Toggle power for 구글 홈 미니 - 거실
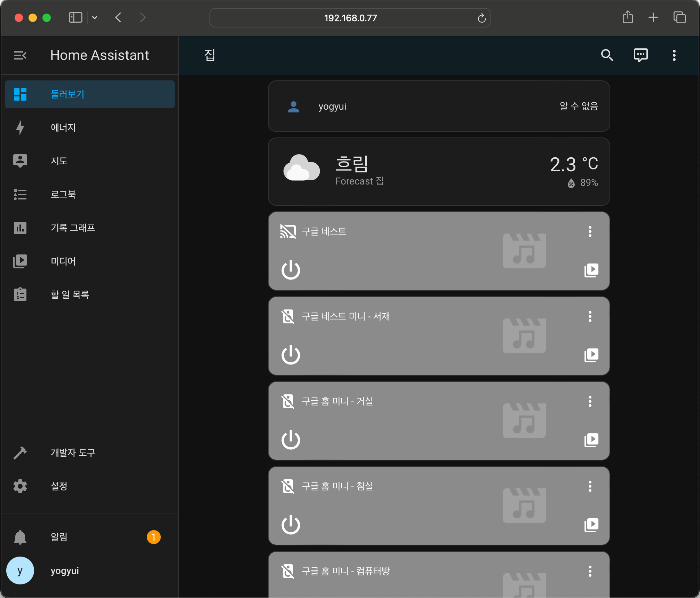The height and width of the screenshot is (598, 700). point(291,440)
